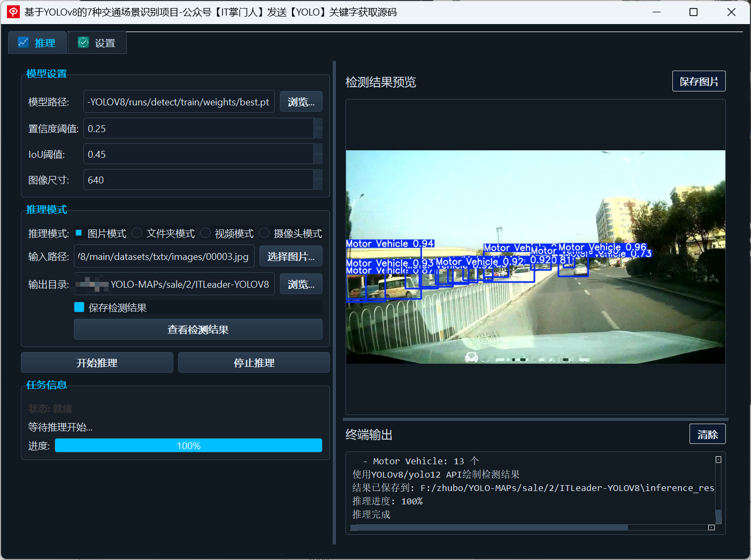The width and height of the screenshot is (751, 560).
Task: Click the green checkmark icon on the 设置 tab
Action: tap(83, 42)
